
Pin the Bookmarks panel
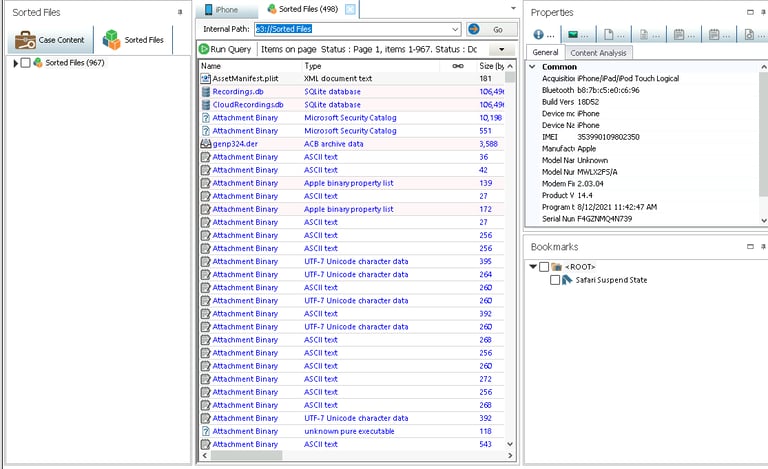point(763,247)
